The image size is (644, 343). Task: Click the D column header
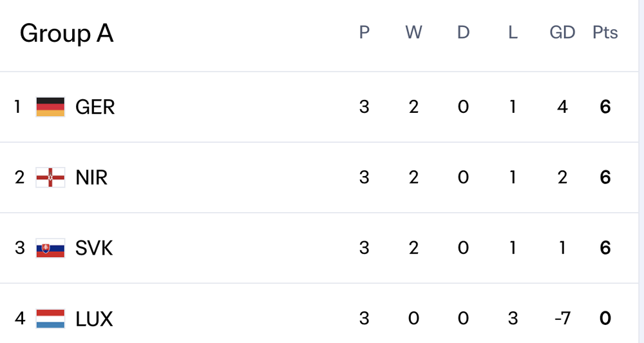[x=463, y=33]
